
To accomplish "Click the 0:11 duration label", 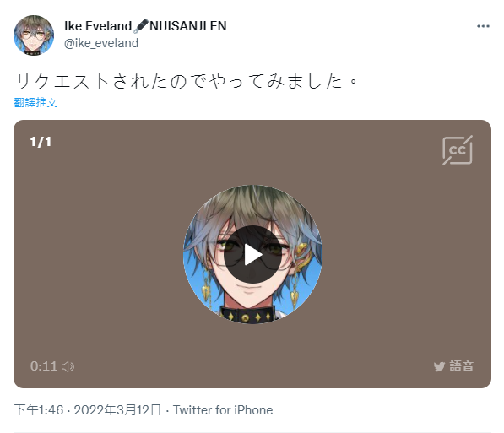I will 44,366.
